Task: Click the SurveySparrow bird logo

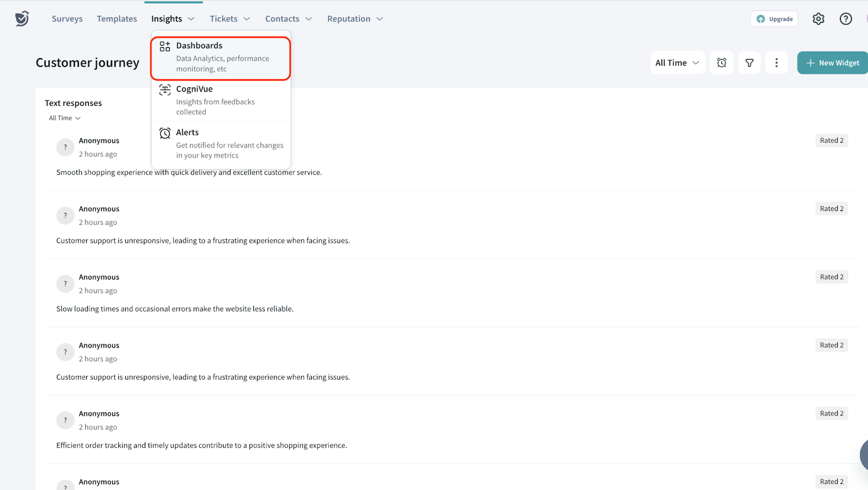Action: coord(22,18)
